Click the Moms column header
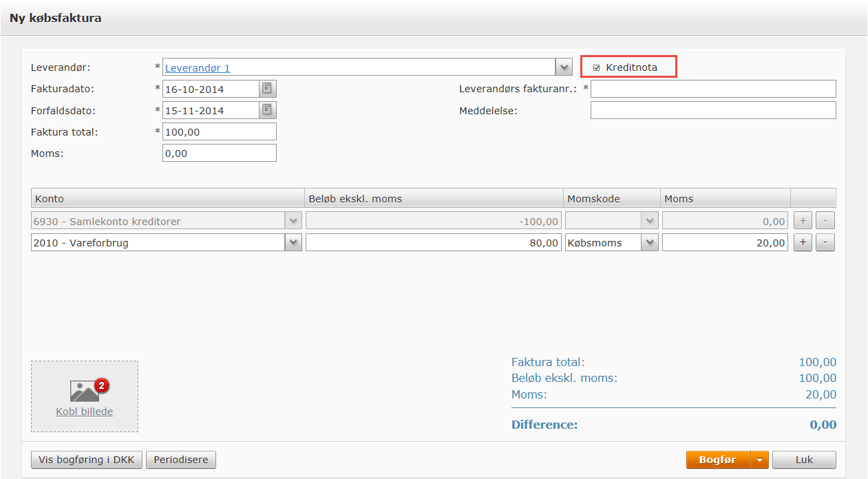 [725, 198]
